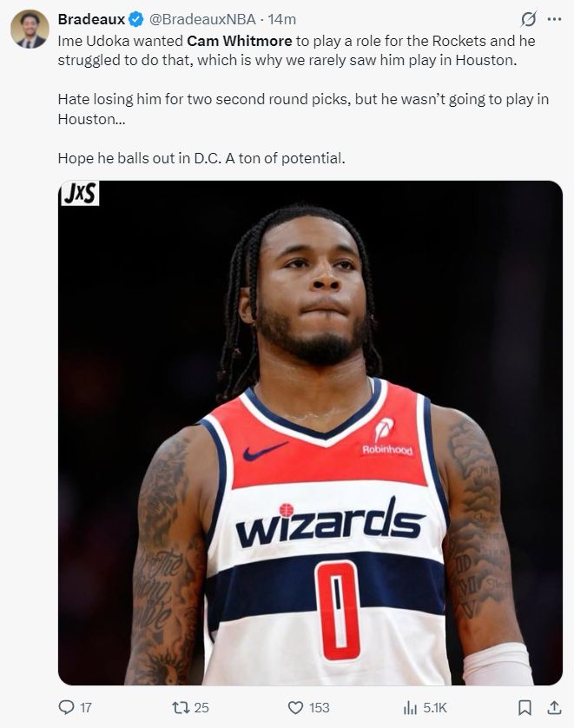Click the bold Cam Whitmore text
This screenshot has width=574, height=728.
pyautogui.click(x=240, y=41)
